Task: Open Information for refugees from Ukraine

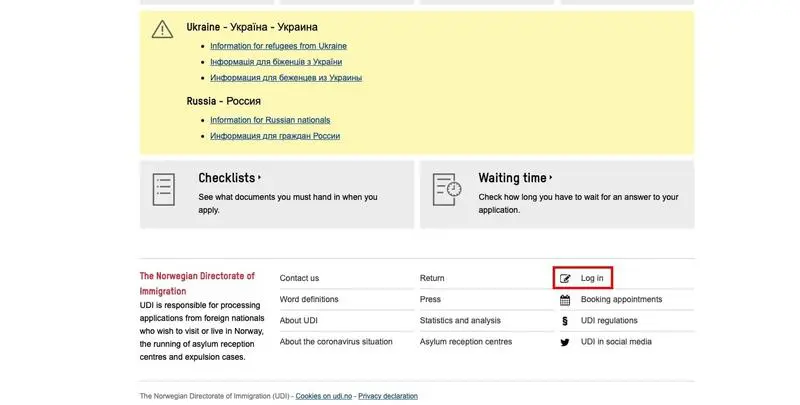Action: (x=278, y=46)
